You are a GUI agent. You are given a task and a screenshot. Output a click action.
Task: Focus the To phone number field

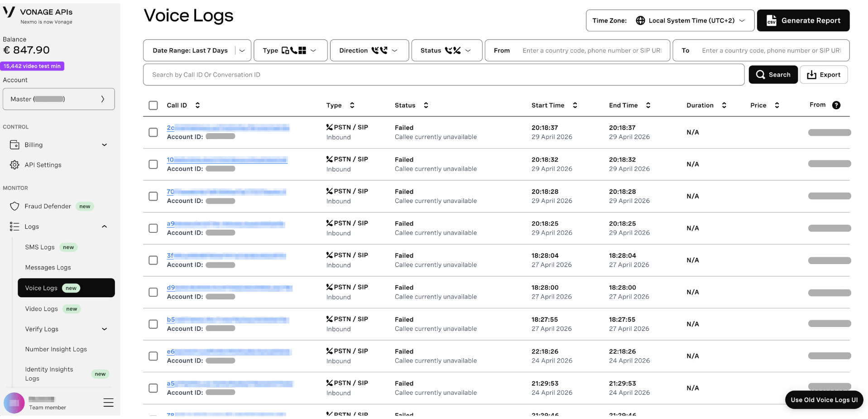(x=761, y=50)
